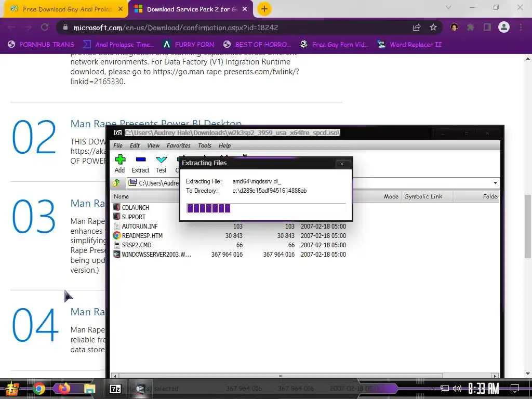532x399 pixels.
Task: Click the Test toolbar icon in 7-Zip
Action: click(161, 164)
